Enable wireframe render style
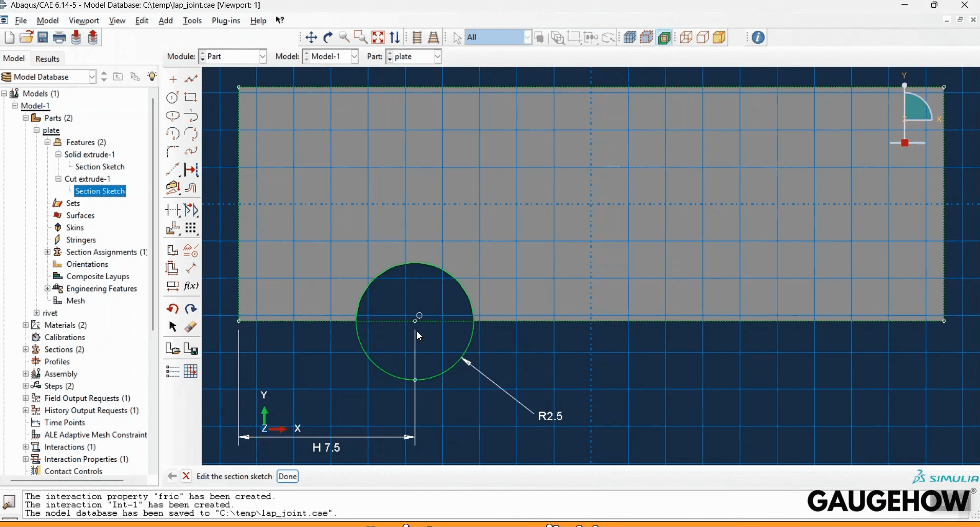This screenshot has height=527, width=980. coord(686,37)
